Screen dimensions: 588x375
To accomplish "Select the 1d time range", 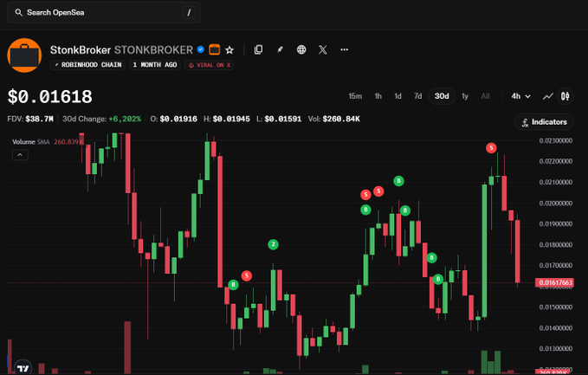I will pyautogui.click(x=397, y=96).
